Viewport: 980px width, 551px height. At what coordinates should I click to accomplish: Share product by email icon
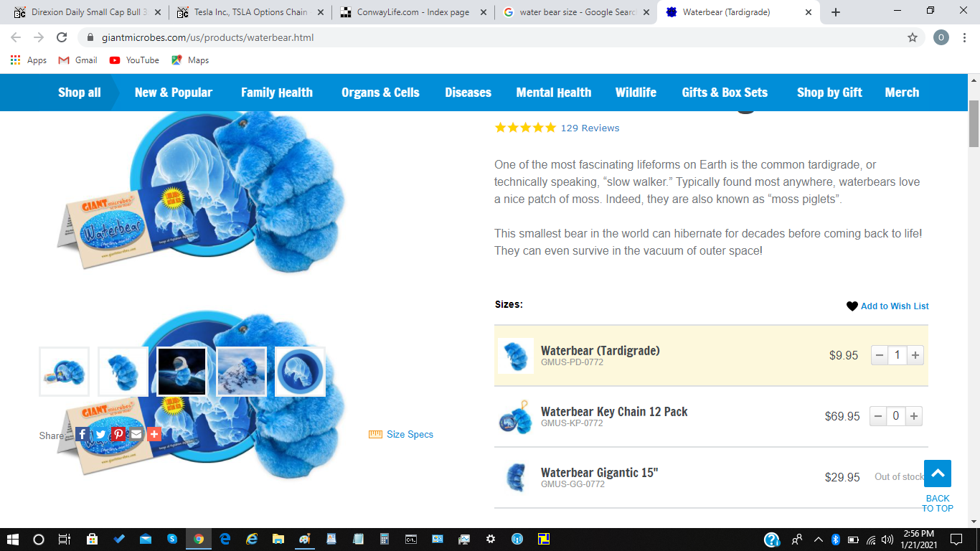point(136,434)
